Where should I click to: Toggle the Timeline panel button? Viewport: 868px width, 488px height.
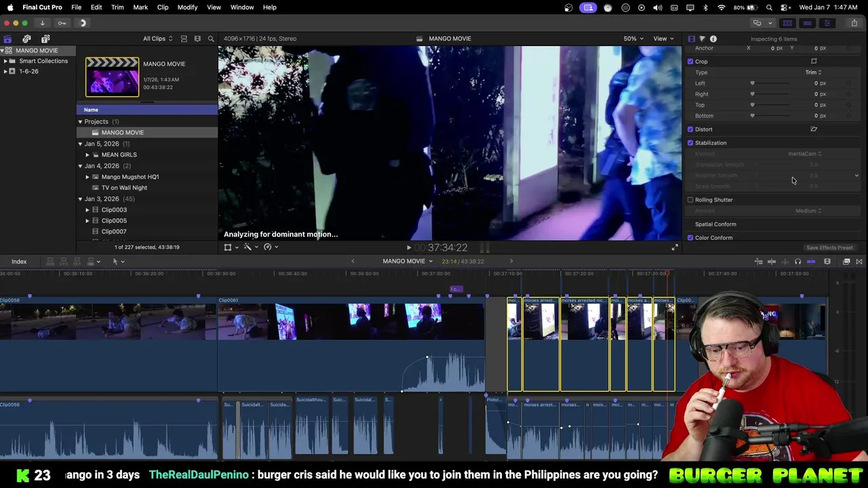[x=807, y=23]
